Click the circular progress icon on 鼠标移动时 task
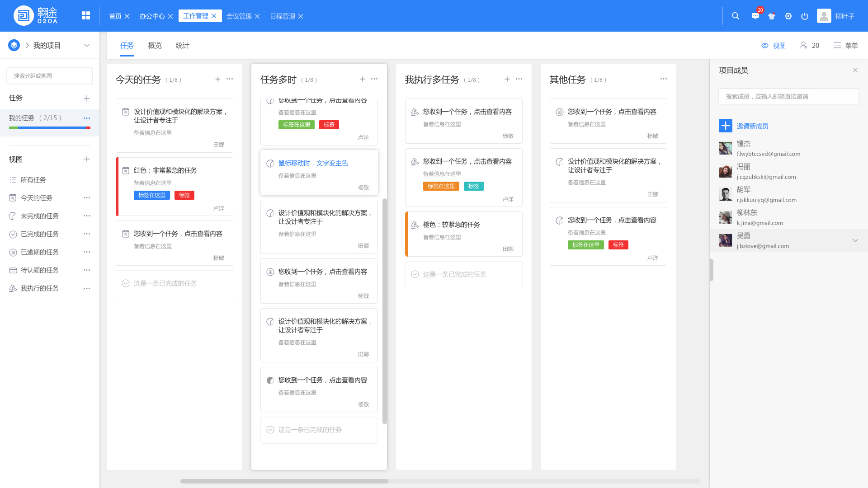The width and height of the screenshot is (868, 488). point(270,163)
